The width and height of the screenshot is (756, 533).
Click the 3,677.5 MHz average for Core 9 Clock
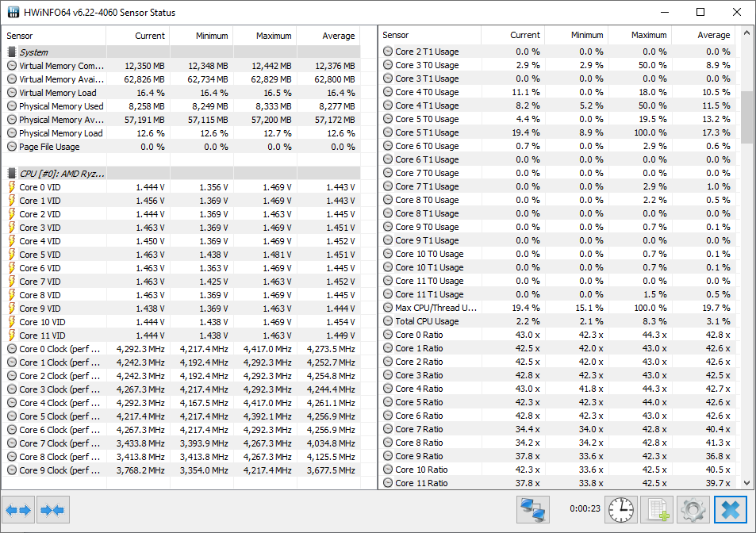coord(331,470)
